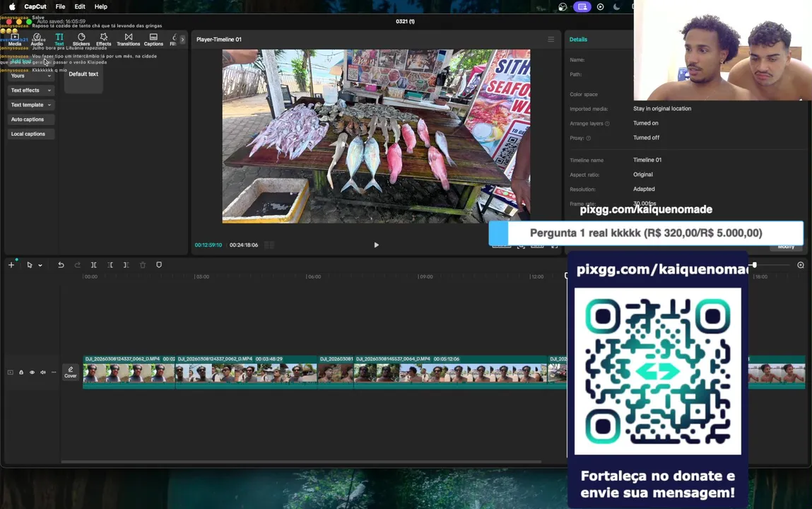Viewport: 812px width, 509px height.
Task: Open the Captions panel
Action: [x=153, y=40]
